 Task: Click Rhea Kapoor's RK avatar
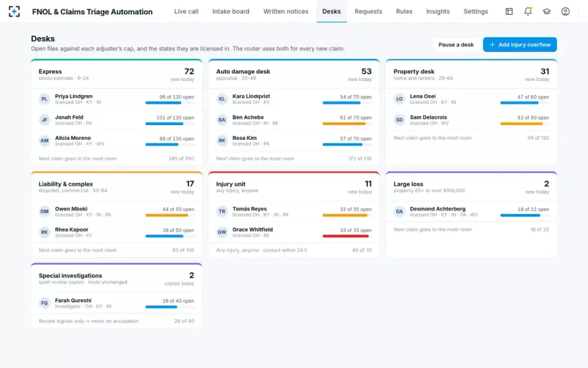point(45,233)
